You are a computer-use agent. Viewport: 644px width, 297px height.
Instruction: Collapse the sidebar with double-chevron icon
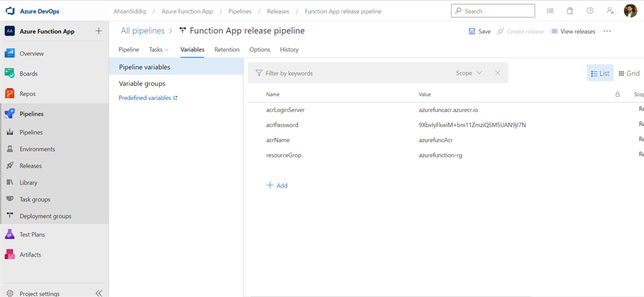click(99, 293)
